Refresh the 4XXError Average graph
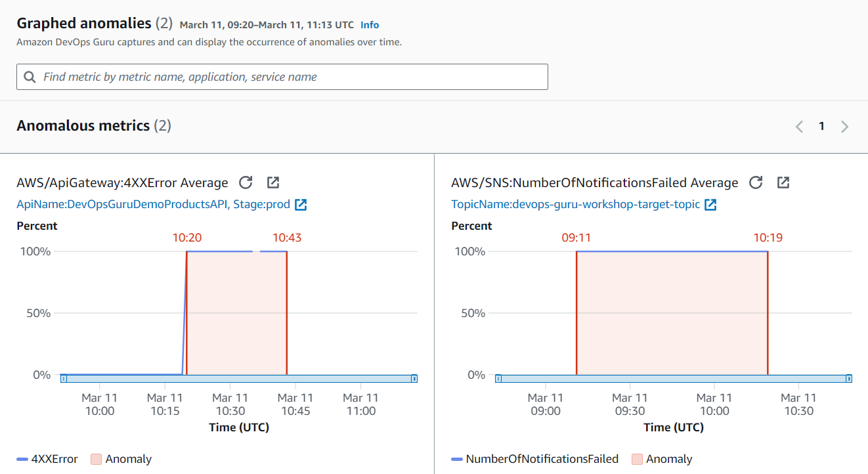The image size is (868, 474). pyautogui.click(x=246, y=183)
